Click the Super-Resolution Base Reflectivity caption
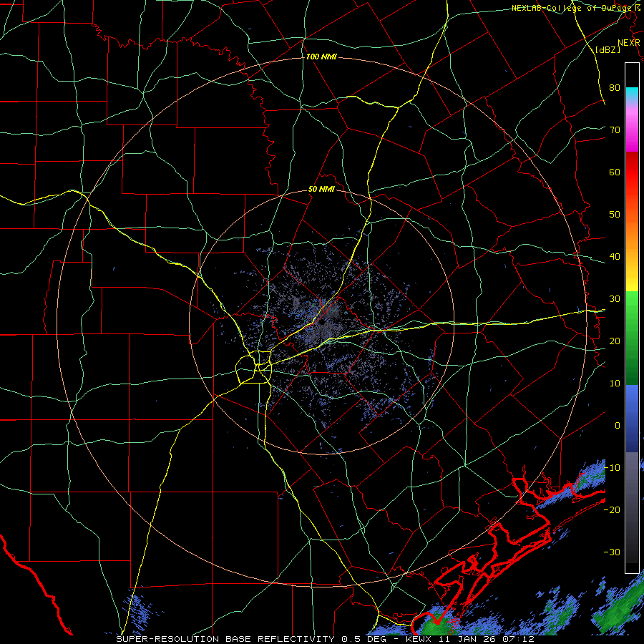 tap(325, 639)
